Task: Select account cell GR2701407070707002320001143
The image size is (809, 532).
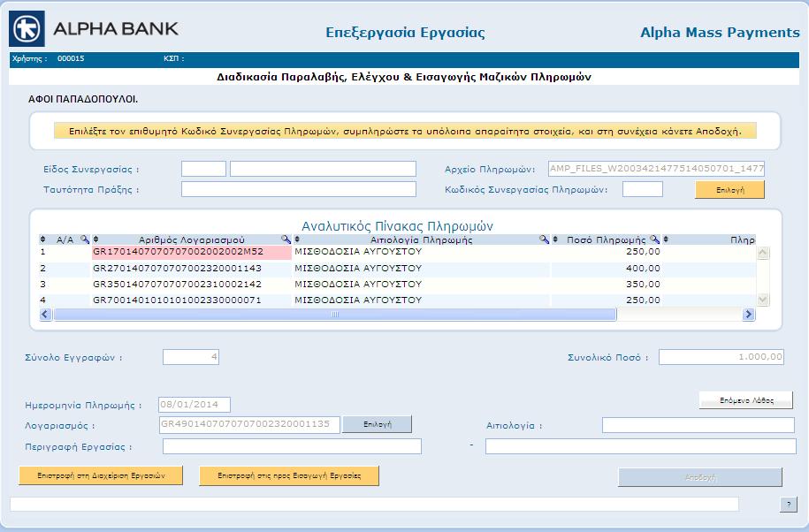Action: click(x=191, y=269)
